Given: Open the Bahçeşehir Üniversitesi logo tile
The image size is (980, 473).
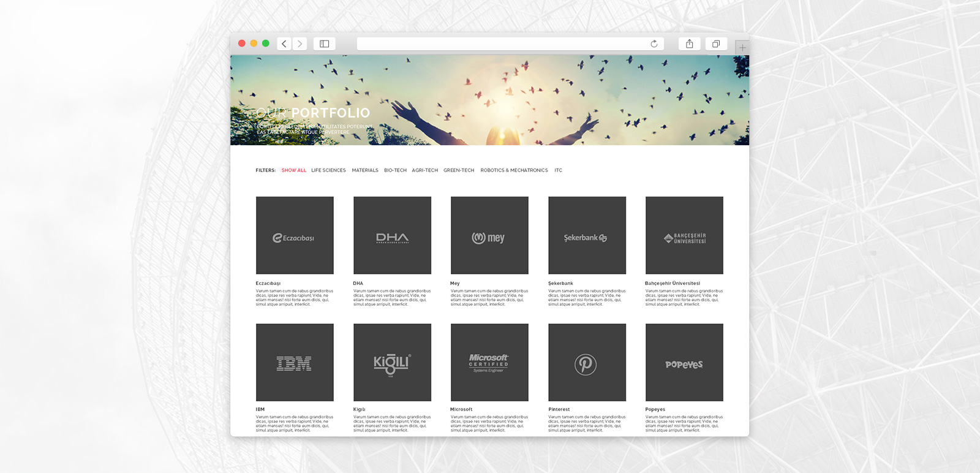Looking at the screenshot, I should 684,235.
